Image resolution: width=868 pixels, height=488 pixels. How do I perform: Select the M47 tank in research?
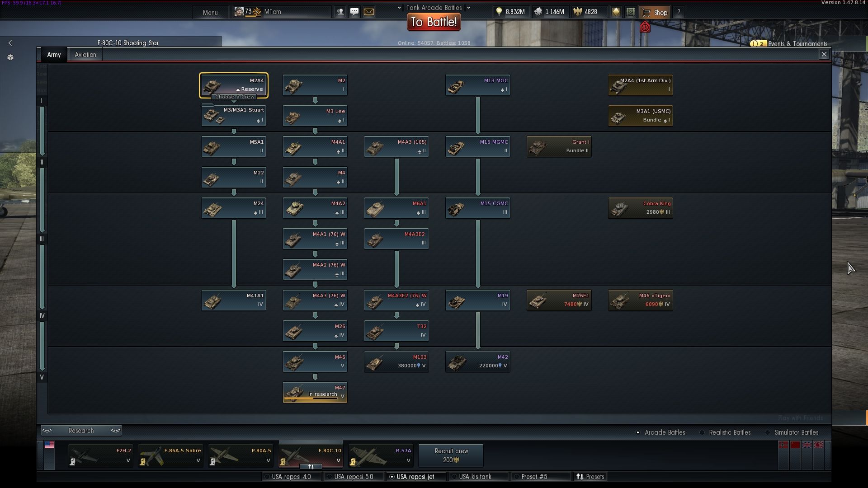[x=315, y=392]
